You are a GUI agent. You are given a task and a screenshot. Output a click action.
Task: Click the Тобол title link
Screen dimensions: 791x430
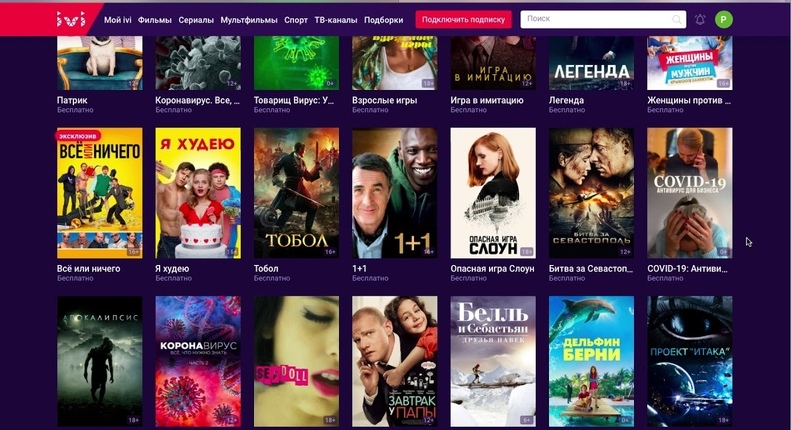(266, 268)
